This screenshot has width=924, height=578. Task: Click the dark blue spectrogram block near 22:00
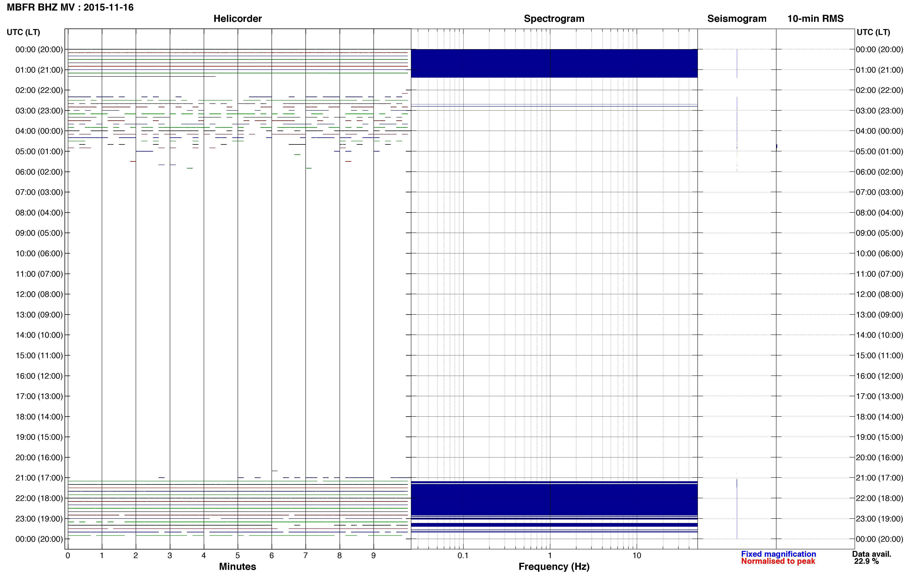coord(554,499)
